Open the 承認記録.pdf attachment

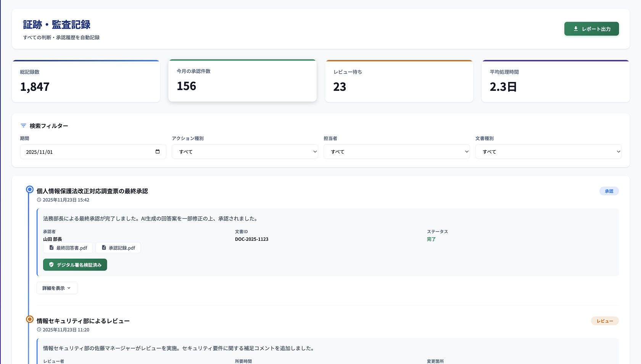[x=118, y=248]
